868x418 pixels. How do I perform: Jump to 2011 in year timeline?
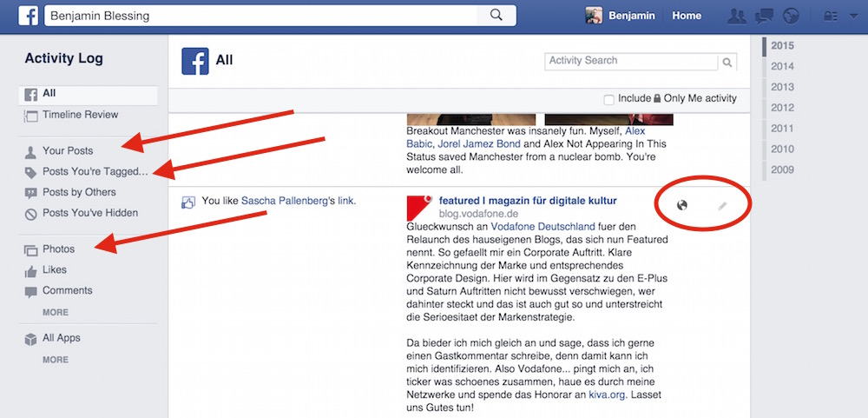point(782,129)
